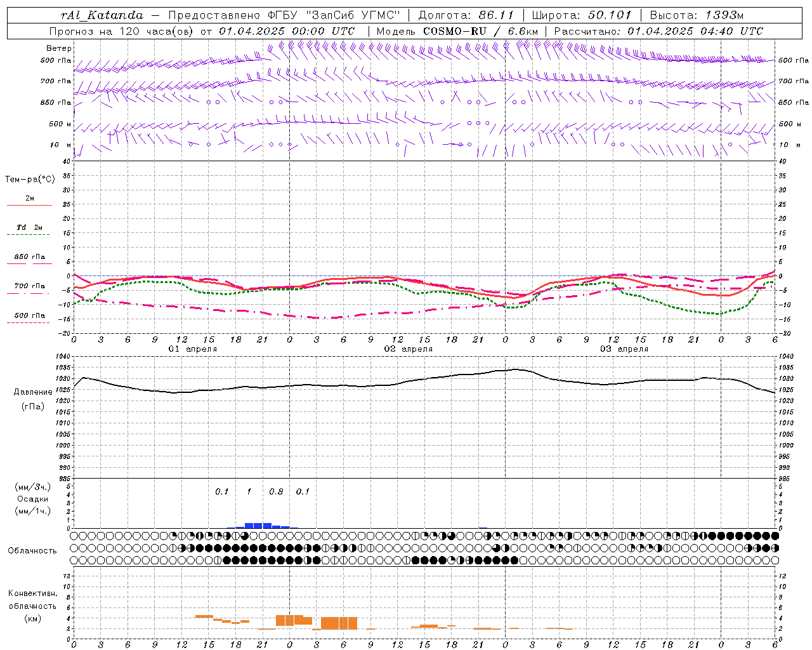
Task: Click the "02 апреля" date label
Action: (409, 349)
